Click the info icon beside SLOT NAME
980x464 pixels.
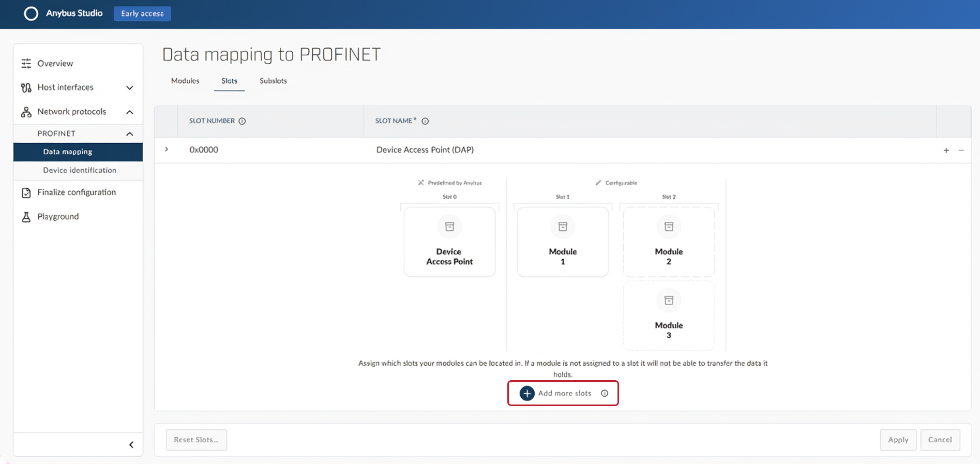tap(425, 121)
